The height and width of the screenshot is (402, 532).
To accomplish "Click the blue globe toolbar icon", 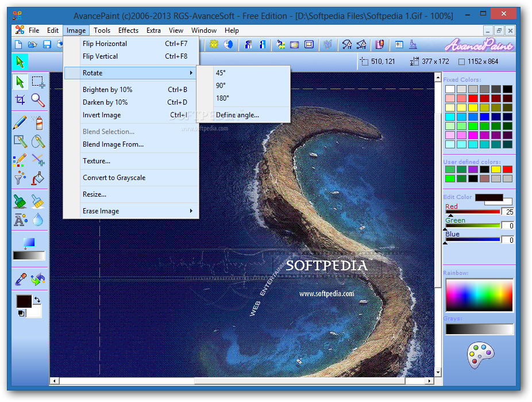I will tap(228, 44).
